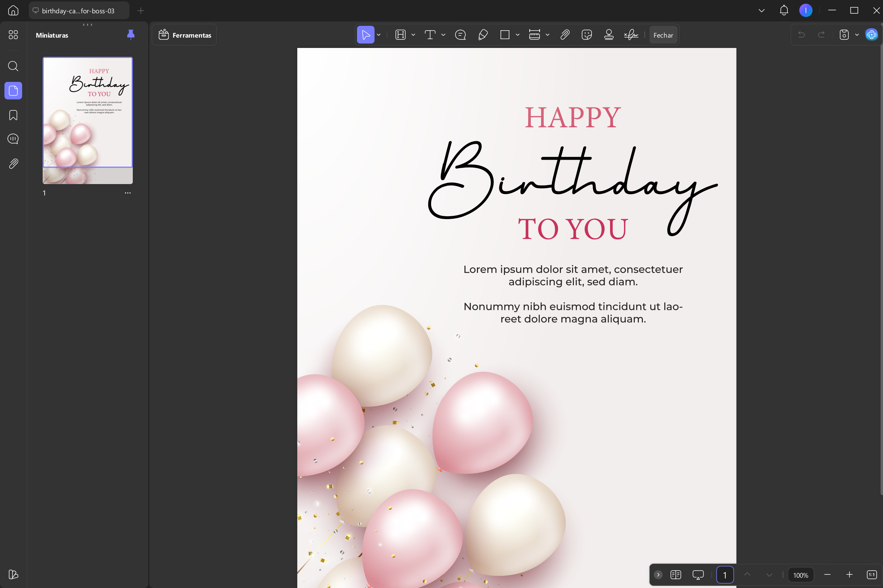
Task: Select the stamp tool
Action: (x=609, y=35)
